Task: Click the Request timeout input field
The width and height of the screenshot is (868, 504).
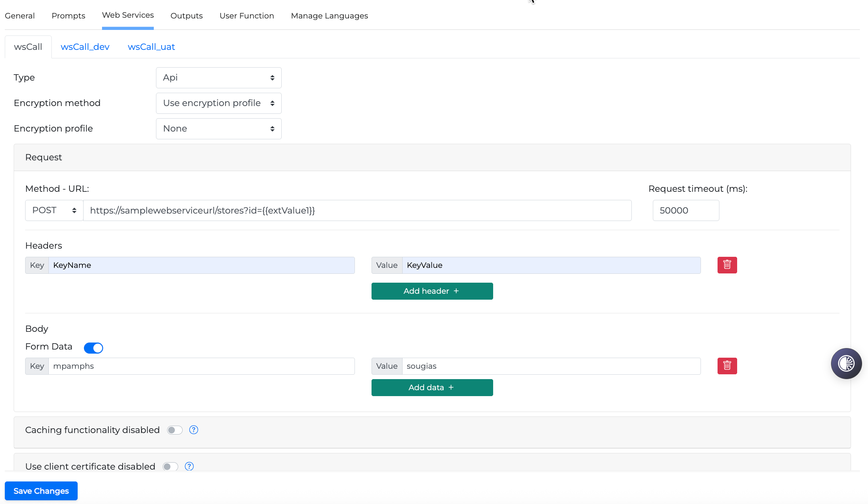Action: pos(685,210)
